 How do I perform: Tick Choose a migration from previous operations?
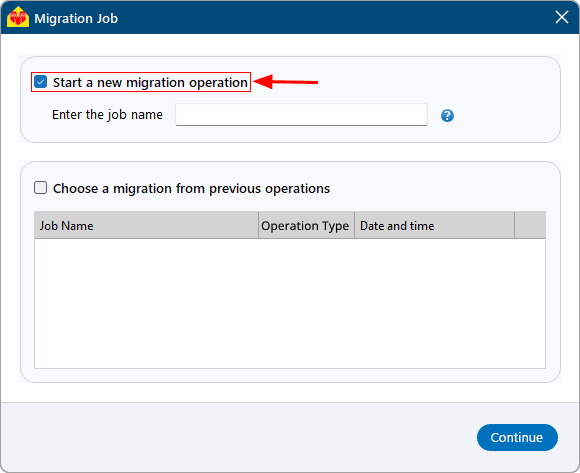(40, 188)
